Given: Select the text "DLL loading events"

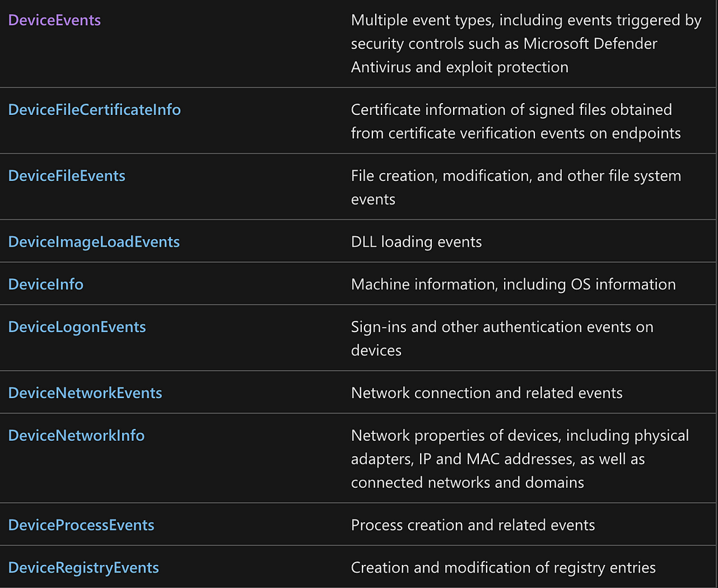Looking at the screenshot, I should (416, 242).
